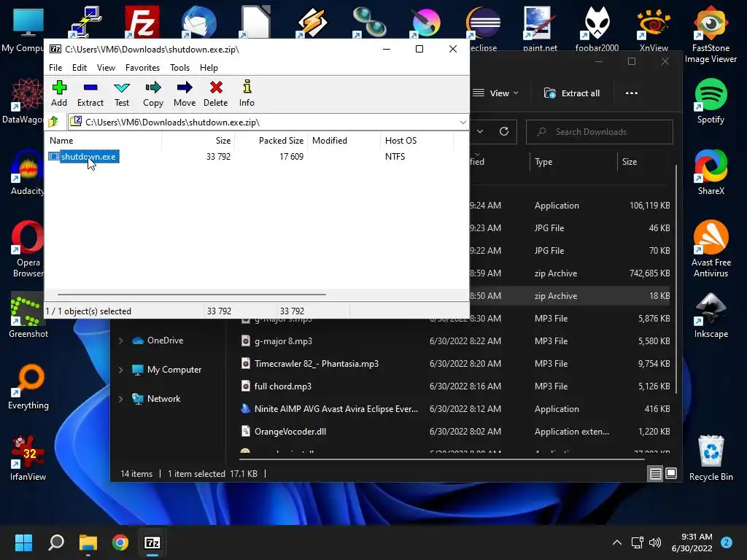
Task: Open Avast Free Antivirus desktop icon
Action: click(x=711, y=249)
